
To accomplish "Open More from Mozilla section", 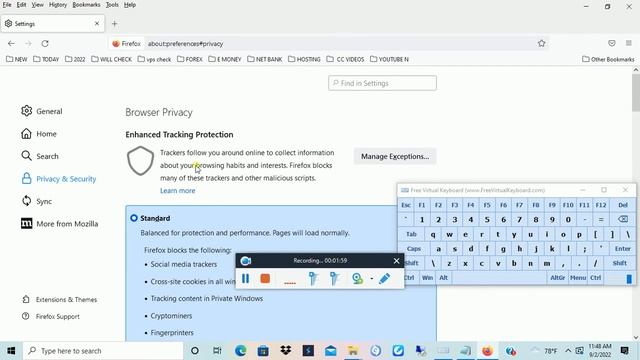I will (x=60, y=224).
